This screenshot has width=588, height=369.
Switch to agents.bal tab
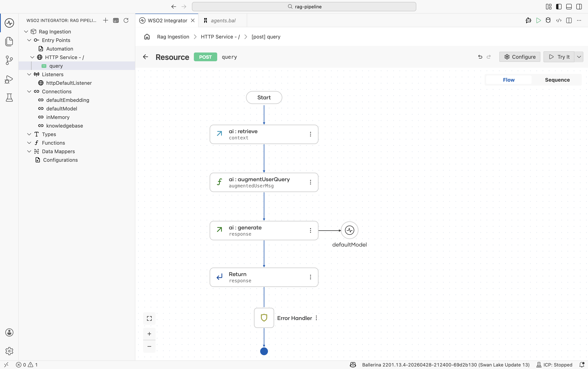223,20
